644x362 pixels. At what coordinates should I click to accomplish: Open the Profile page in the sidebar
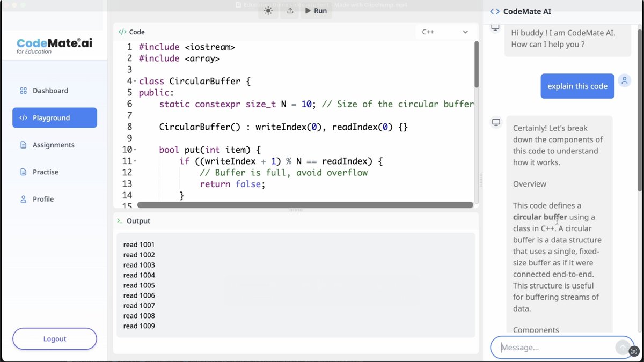[x=55, y=199]
